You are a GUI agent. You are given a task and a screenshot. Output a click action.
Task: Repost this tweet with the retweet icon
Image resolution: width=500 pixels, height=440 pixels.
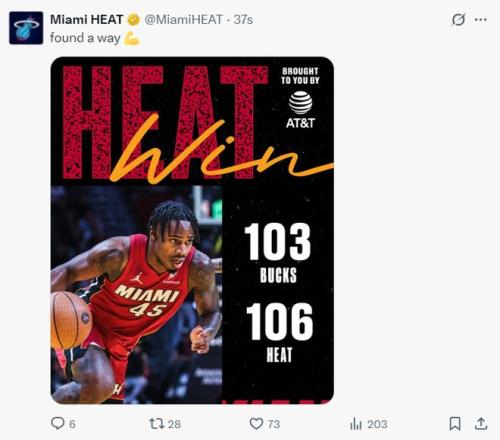click(x=157, y=424)
